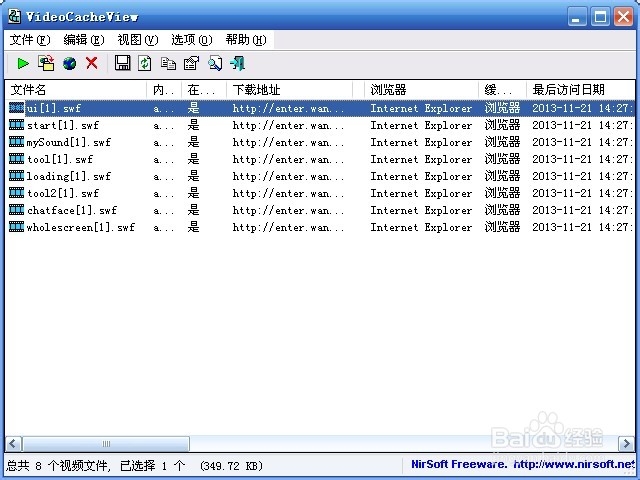
Task: Click the 缓... column header
Action: tap(502, 89)
